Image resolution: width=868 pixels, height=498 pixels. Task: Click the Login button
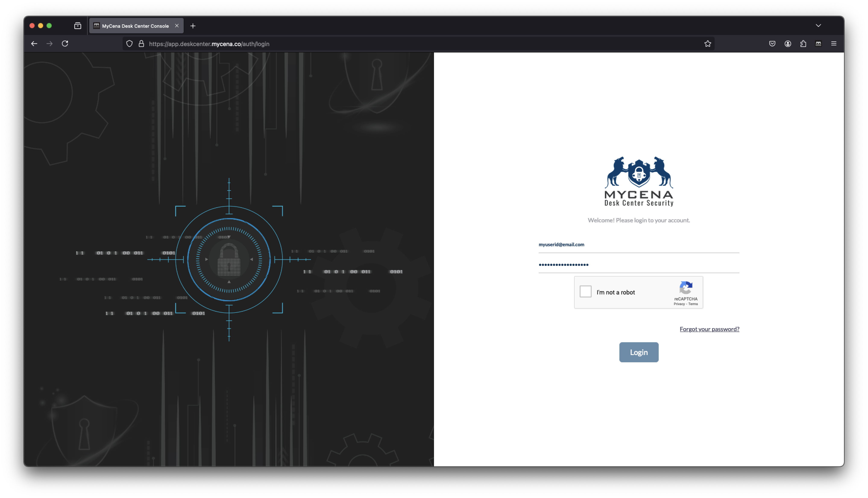(638, 352)
